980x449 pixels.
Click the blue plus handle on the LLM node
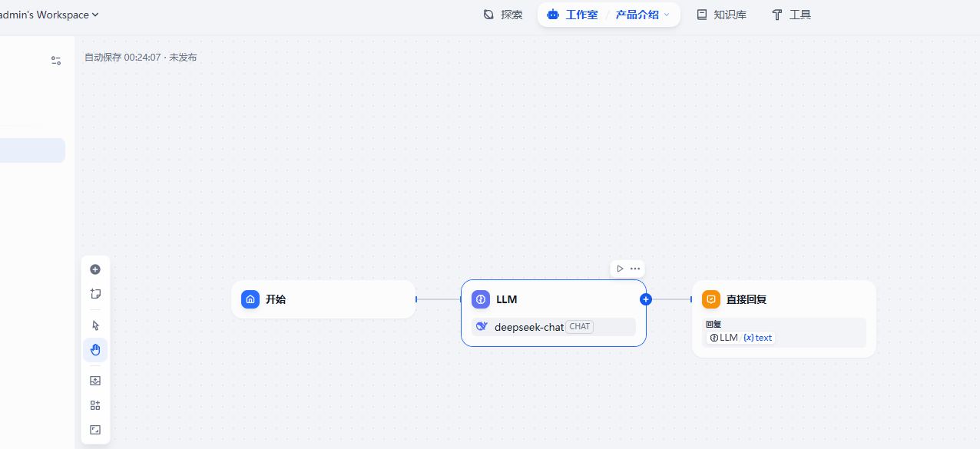tap(646, 299)
